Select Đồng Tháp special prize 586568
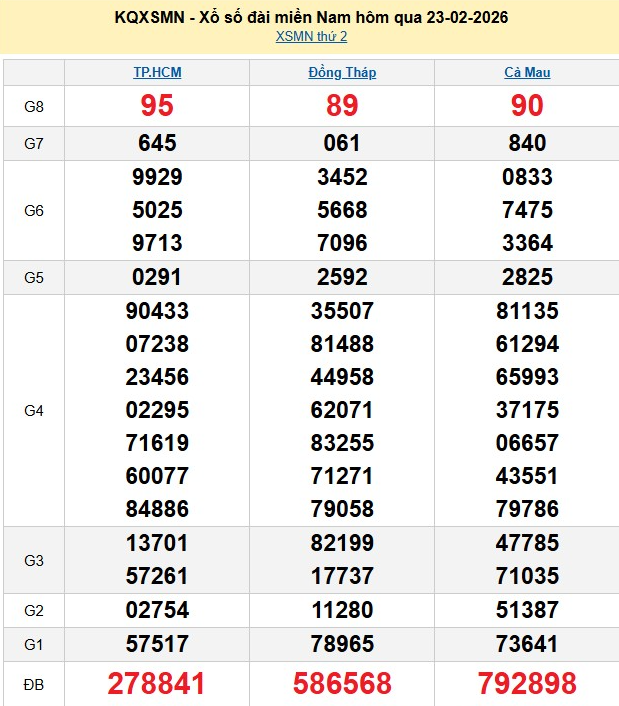 click(342, 683)
